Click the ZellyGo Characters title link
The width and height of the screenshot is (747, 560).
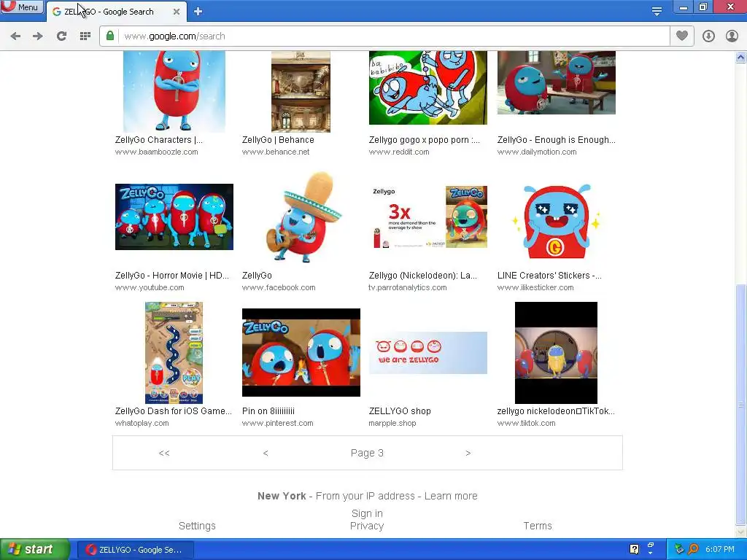(158, 140)
